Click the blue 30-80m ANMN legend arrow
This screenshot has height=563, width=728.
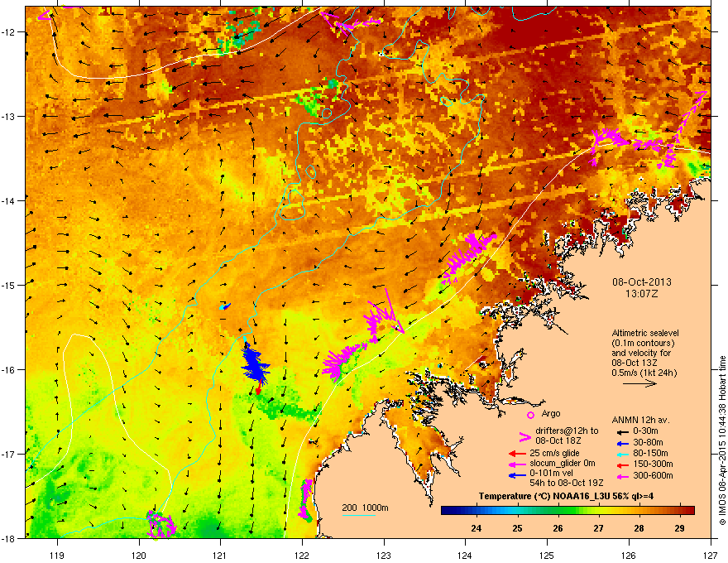tap(621, 443)
